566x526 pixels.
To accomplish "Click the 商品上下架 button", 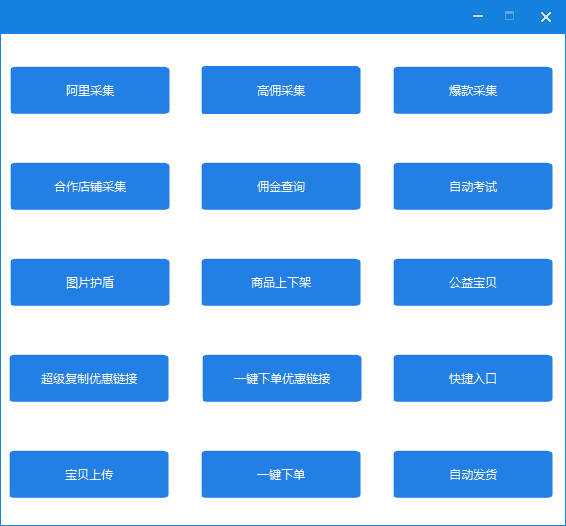I will 281,282.
